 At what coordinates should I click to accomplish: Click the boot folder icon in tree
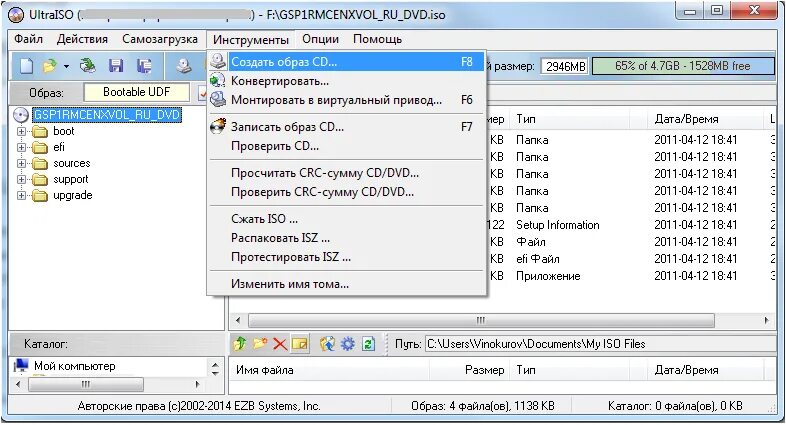[x=40, y=132]
